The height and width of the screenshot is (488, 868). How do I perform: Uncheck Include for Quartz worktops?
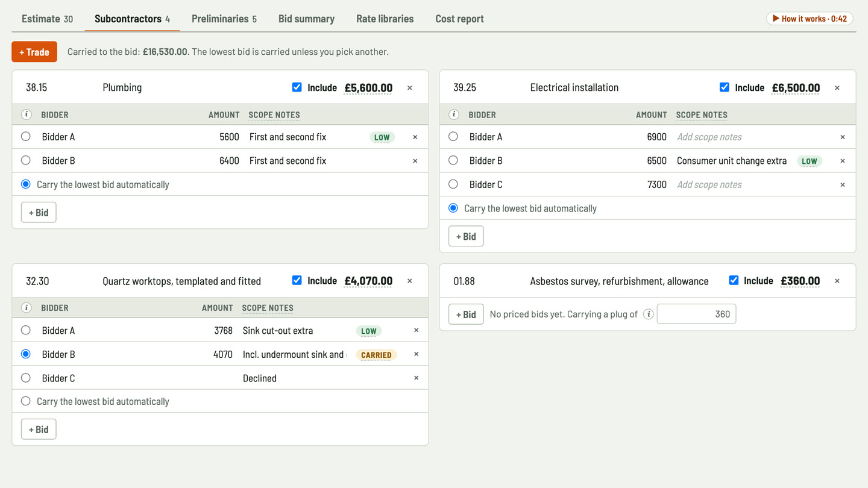297,280
